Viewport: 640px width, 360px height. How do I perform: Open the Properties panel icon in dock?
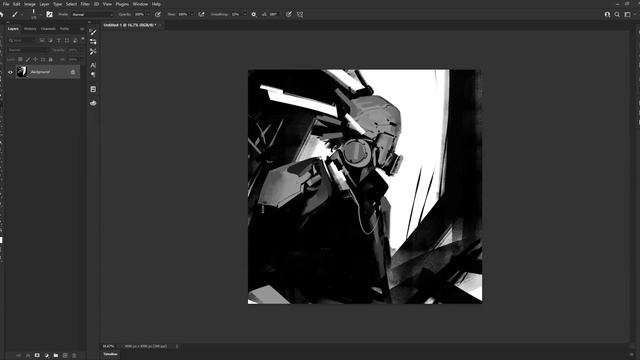(93, 89)
